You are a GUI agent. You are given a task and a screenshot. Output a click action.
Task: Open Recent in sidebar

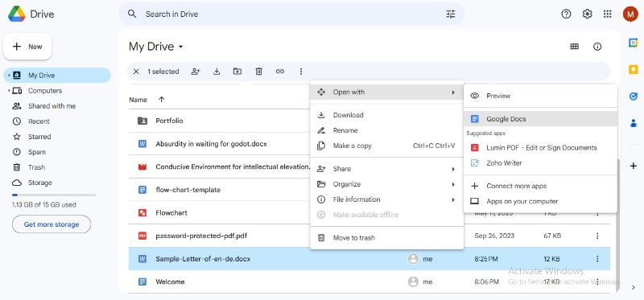point(57,121)
